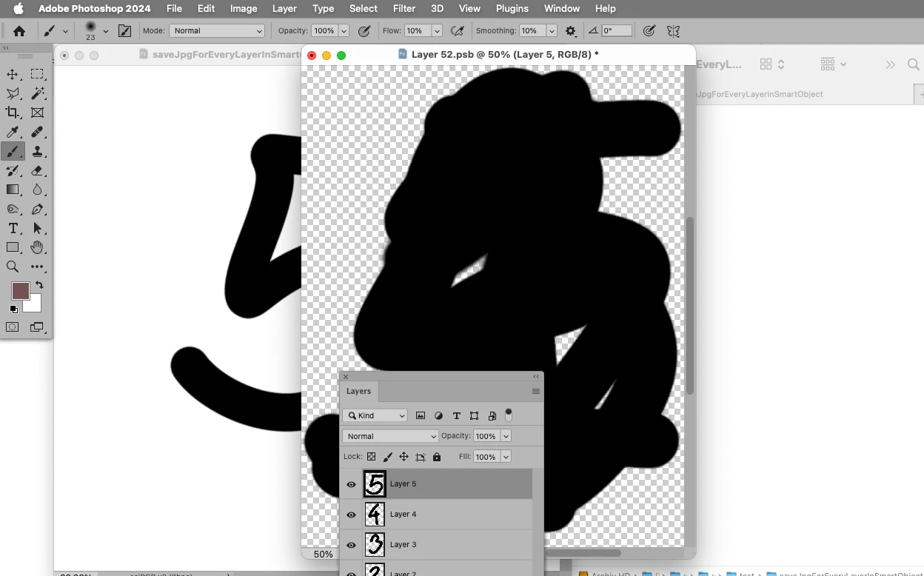Open the Brush Preset picker arrow

tap(106, 31)
